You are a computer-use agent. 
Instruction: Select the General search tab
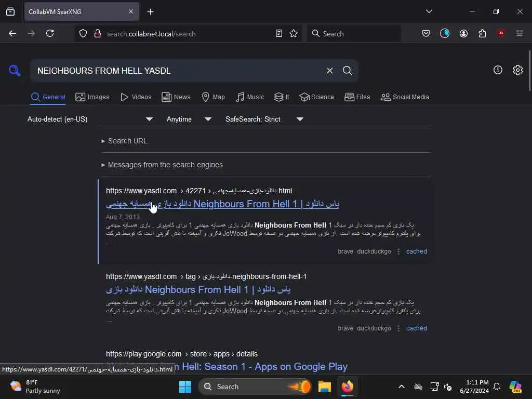point(48,97)
